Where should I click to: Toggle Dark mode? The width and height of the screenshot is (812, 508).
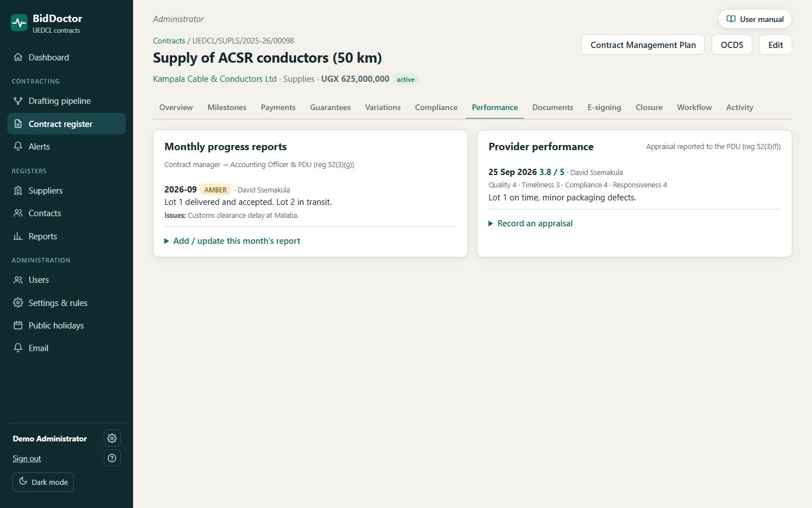[43, 482]
